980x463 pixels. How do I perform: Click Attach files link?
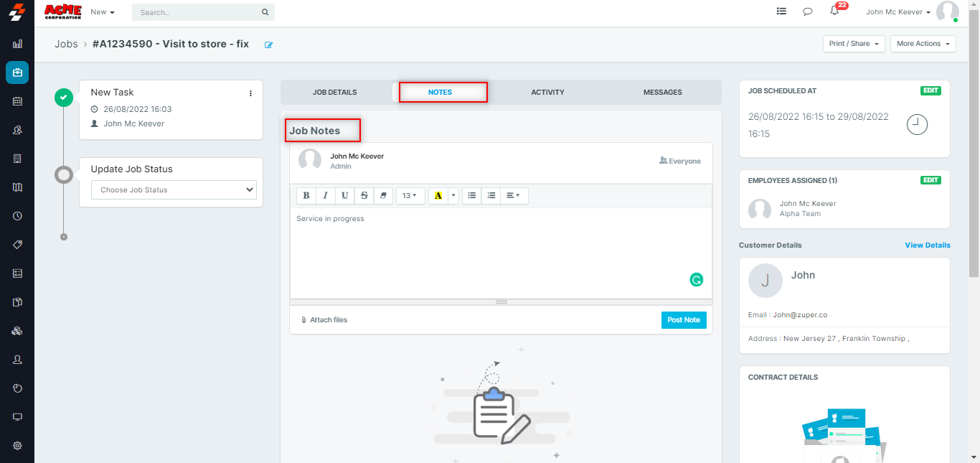click(324, 320)
